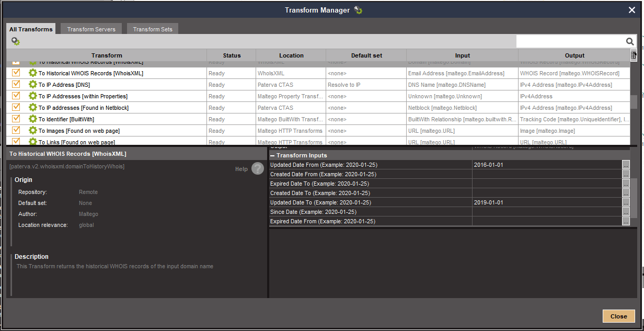Viewport: 644px width, 331px height.
Task: Select the To IP Addresses [within Properties] row name
Action: coord(83,96)
